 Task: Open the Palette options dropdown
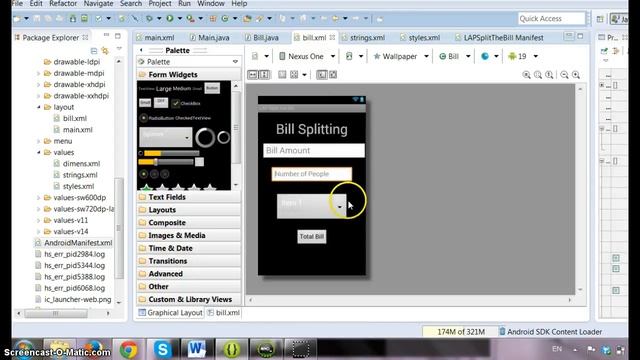click(235, 62)
